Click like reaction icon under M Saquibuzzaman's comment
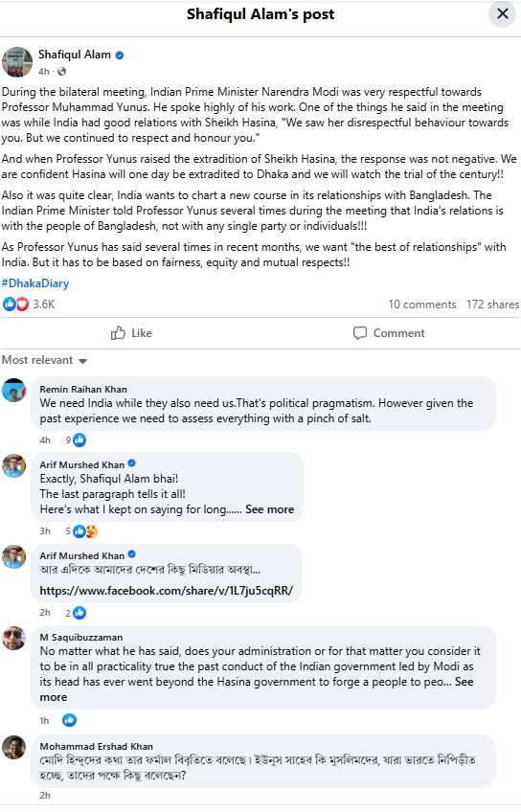This screenshot has height=812, width=521. pos(69,720)
